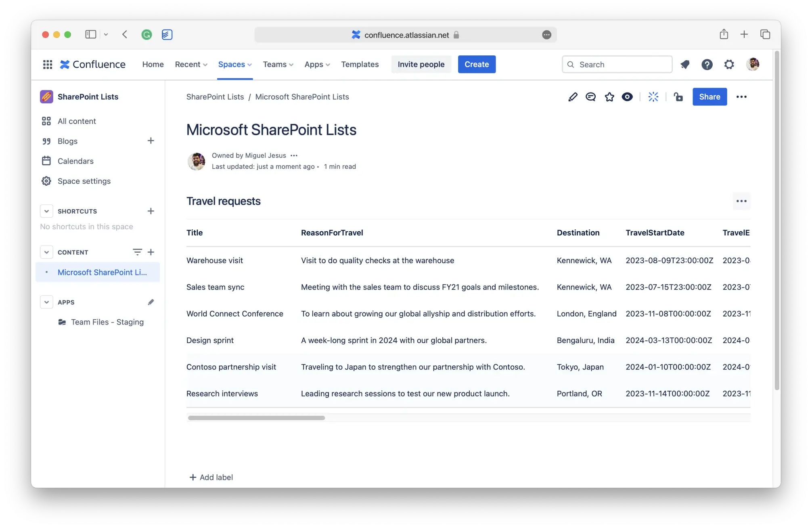Expand the Spaces dropdown
Image resolution: width=812 pixels, height=528 pixels.
(235, 65)
